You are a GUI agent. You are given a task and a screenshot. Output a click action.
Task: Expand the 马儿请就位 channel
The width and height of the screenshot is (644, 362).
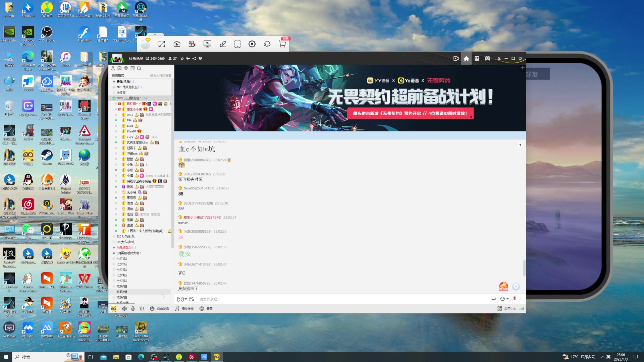[114, 248]
